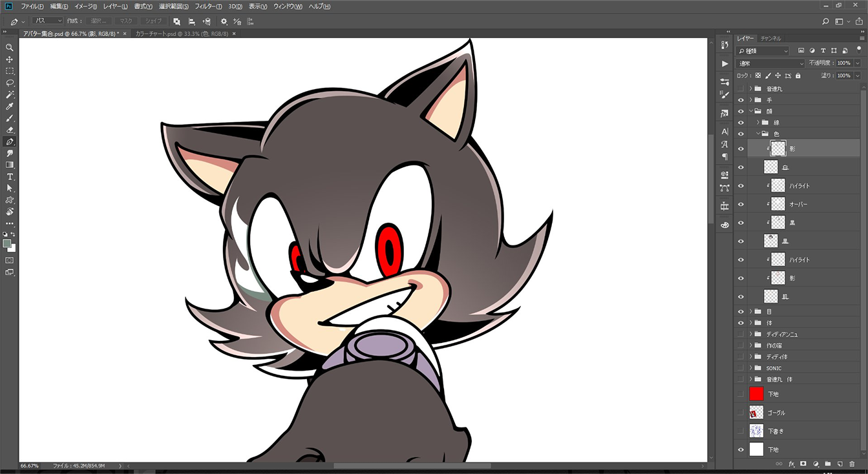This screenshot has width=868, height=474.
Task: Show the SONIC group layer
Action: click(741, 368)
